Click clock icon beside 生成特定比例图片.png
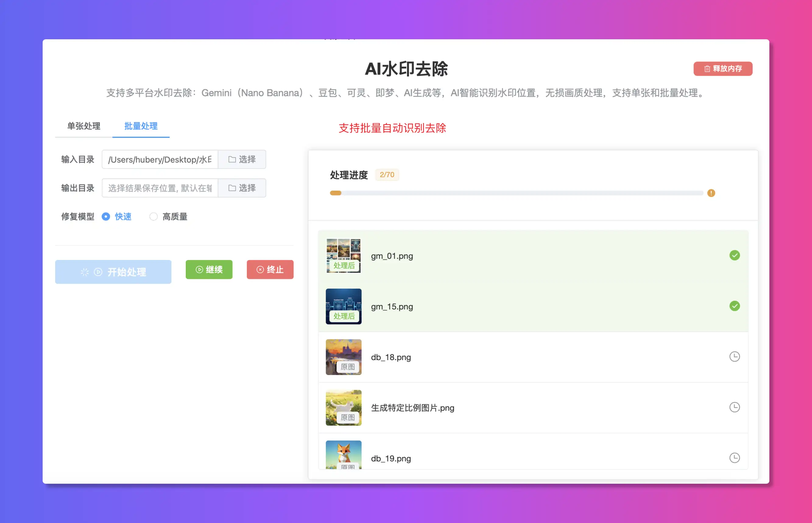This screenshot has width=812, height=523. pyautogui.click(x=734, y=407)
